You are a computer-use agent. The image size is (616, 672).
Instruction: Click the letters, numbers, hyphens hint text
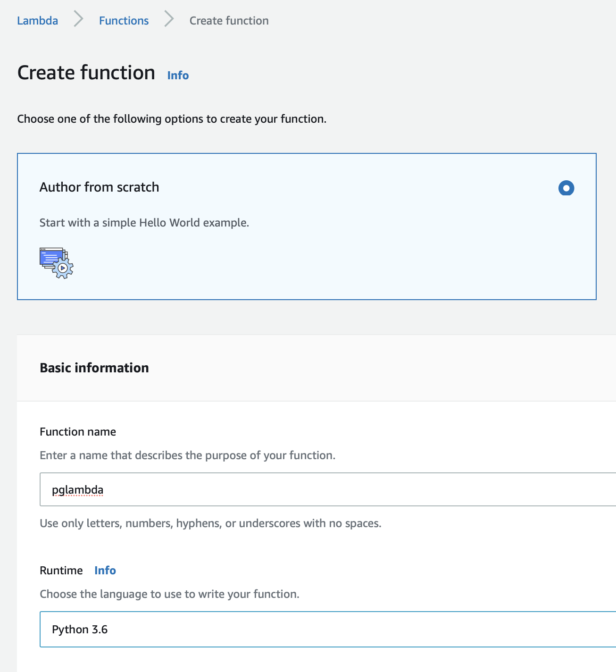tap(210, 523)
